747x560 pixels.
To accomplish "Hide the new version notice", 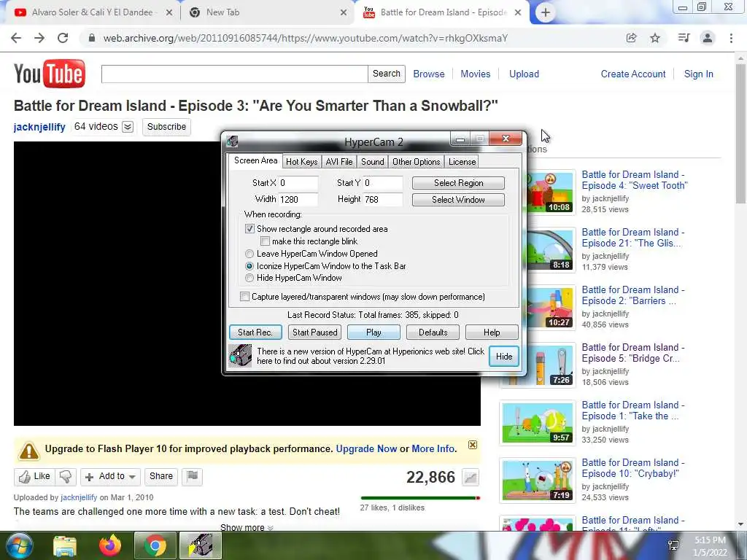I will (x=504, y=356).
